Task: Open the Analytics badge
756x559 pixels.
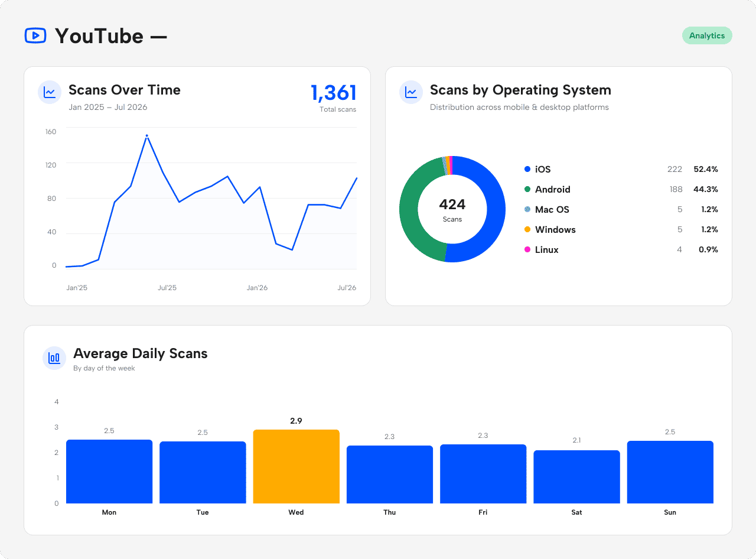Action: click(x=707, y=35)
